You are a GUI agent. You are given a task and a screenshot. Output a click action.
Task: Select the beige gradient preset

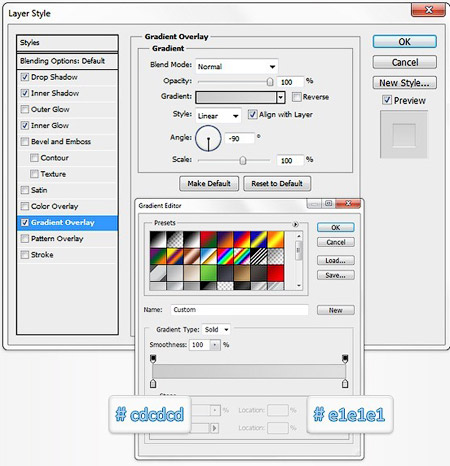tap(191, 273)
